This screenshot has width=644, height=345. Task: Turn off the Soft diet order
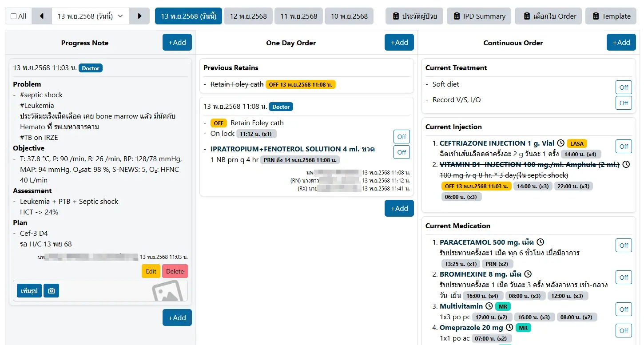[x=624, y=87]
